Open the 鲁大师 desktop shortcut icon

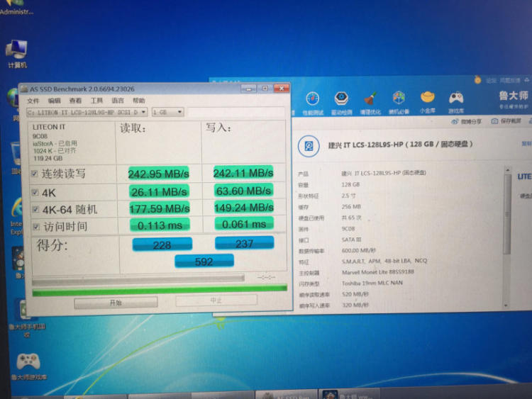point(18,262)
